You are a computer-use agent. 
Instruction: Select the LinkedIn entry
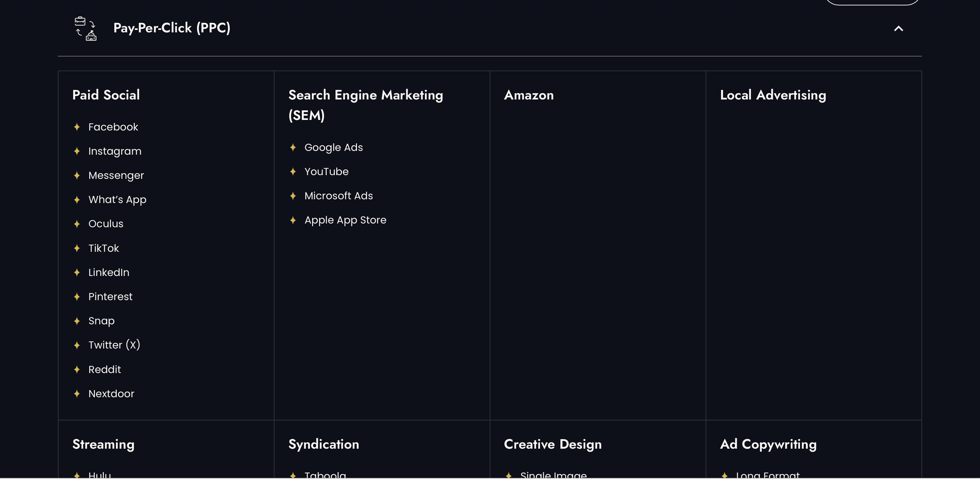point(109,273)
